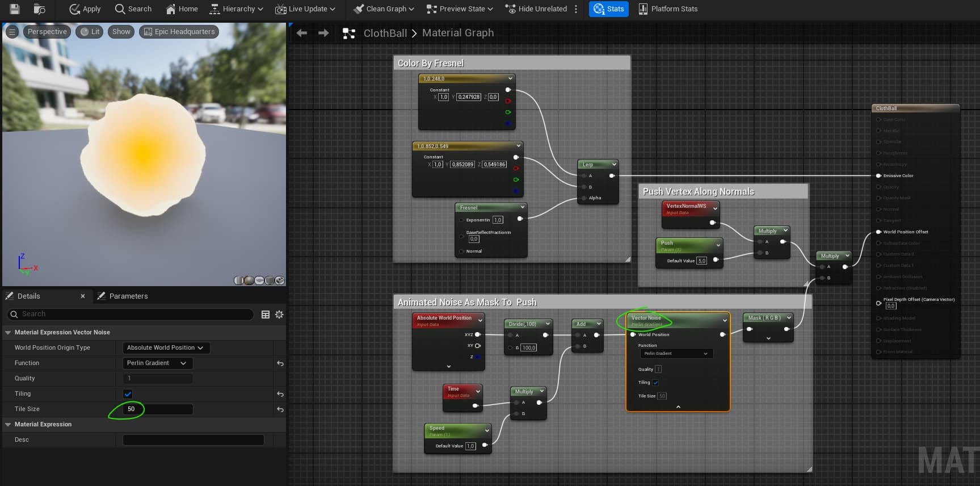Click the Details table view icon
Image resolution: width=980 pixels, height=486 pixels.
pos(265,315)
